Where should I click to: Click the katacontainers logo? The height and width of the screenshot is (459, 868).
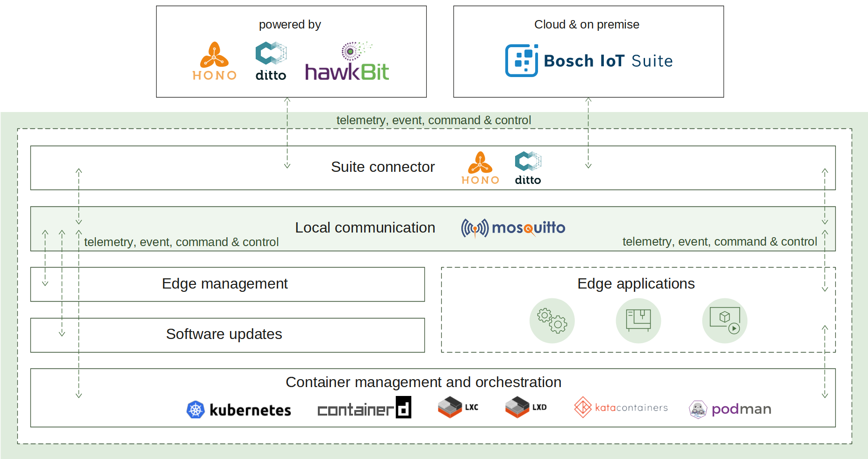[621, 407]
